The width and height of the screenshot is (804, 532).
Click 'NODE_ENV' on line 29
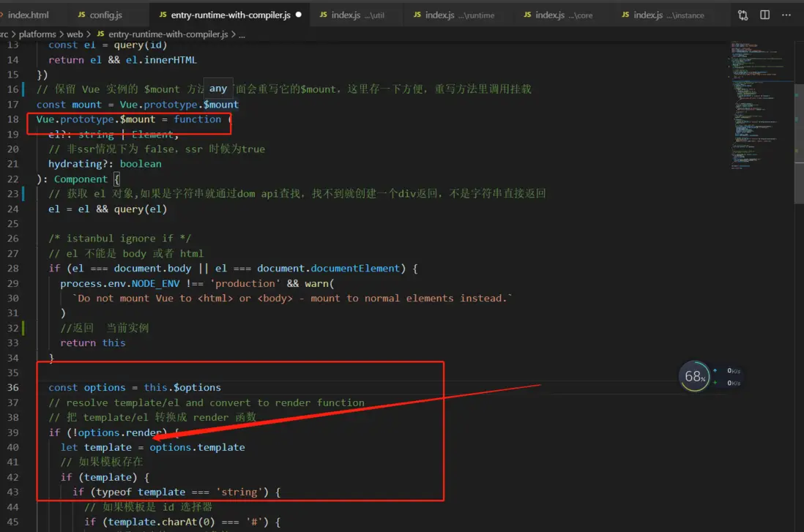pyautogui.click(x=155, y=283)
